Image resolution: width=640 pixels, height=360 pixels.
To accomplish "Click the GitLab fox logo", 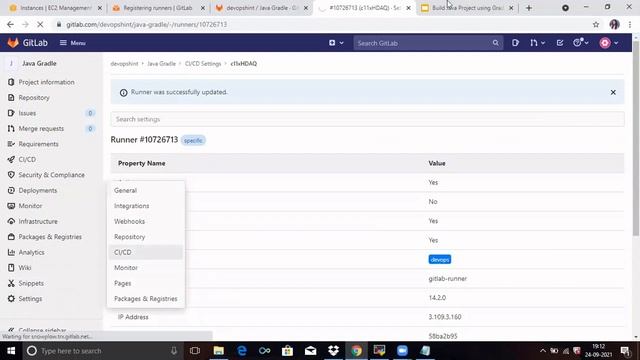I will click(13, 42).
